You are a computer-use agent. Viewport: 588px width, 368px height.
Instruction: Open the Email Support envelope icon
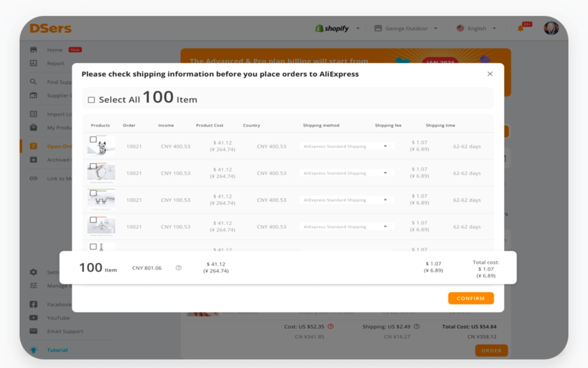point(34,331)
